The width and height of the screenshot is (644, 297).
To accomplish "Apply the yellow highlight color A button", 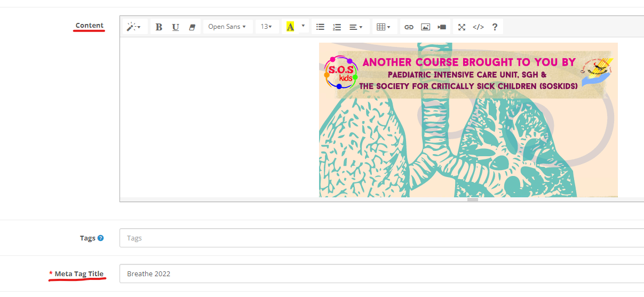I will 290,27.
